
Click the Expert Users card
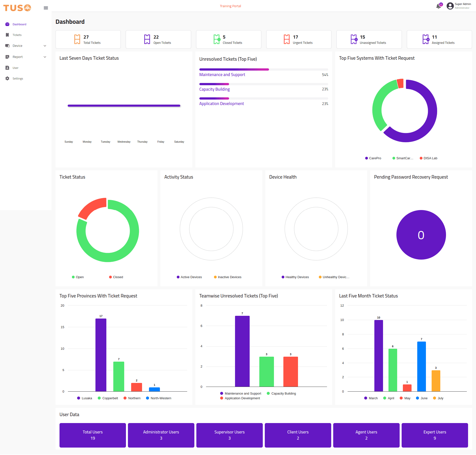pyautogui.click(x=435, y=435)
